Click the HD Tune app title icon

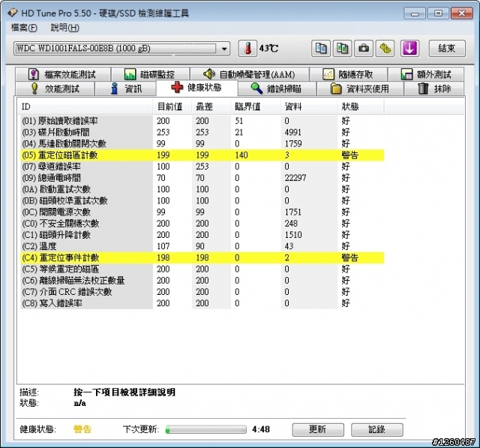13,13
